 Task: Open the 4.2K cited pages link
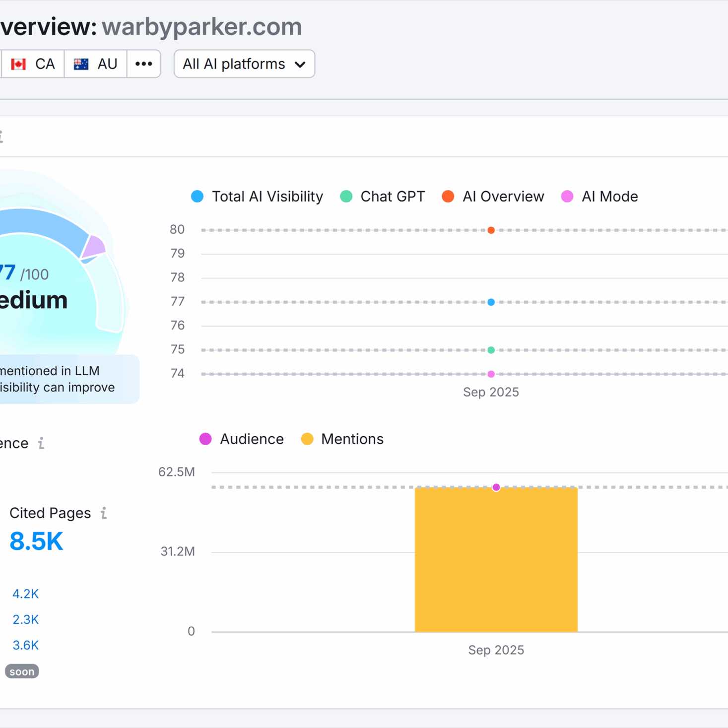25,594
